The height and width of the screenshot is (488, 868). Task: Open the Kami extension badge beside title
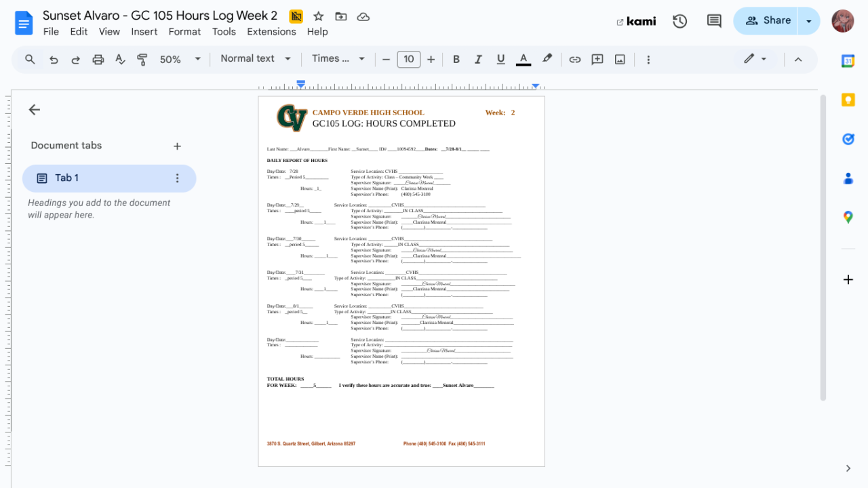(x=296, y=16)
